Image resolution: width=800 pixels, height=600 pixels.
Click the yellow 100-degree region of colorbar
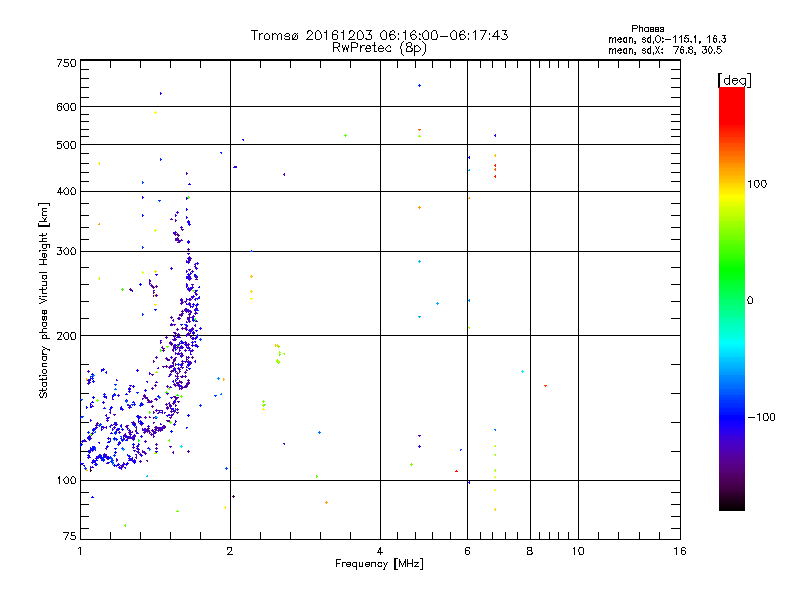coord(732,194)
